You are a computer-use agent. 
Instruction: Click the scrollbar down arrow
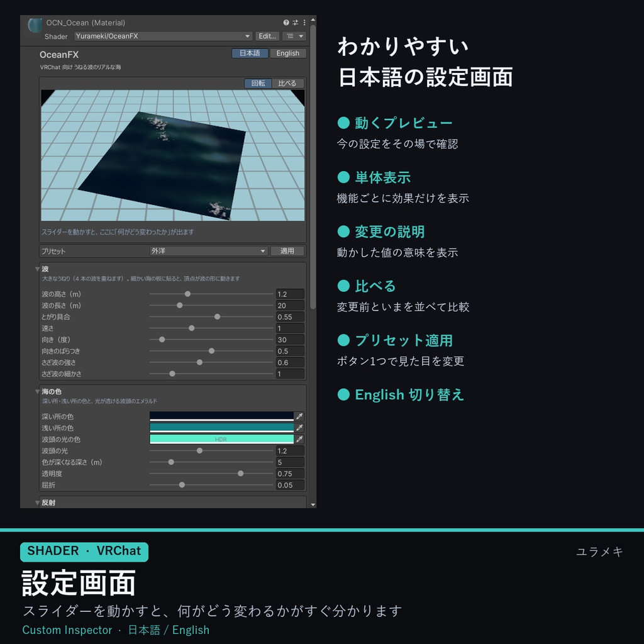click(313, 504)
